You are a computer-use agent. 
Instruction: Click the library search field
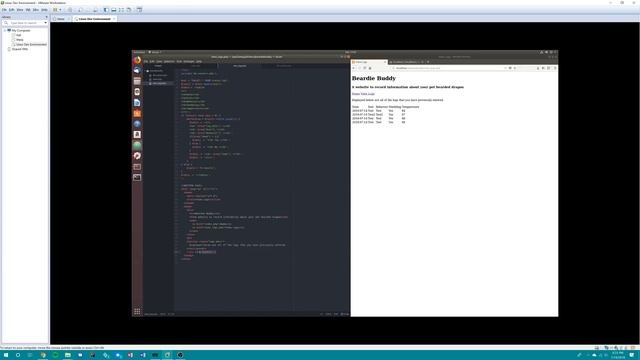(x=24, y=23)
